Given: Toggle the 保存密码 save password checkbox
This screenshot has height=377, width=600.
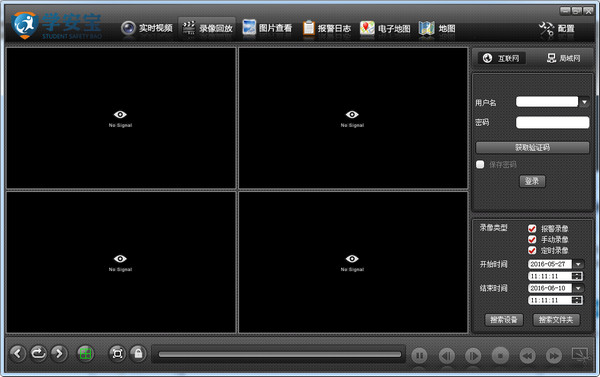Looking at the screenshot, I should pos(480,165).
